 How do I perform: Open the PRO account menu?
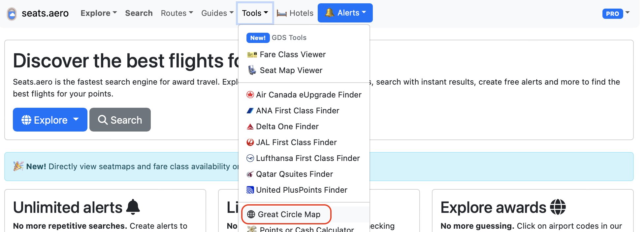coord(616,14)
